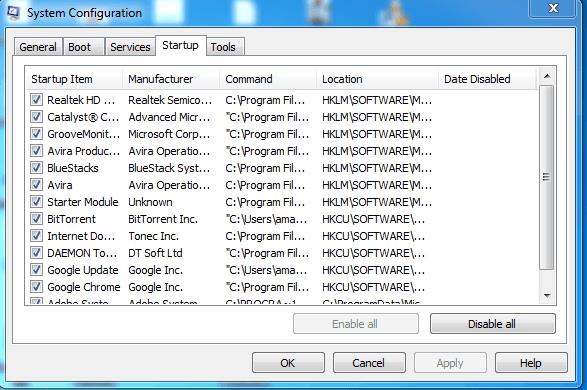Select the Startup tab
Screen dimensions: 587x390
click(180, 46)
